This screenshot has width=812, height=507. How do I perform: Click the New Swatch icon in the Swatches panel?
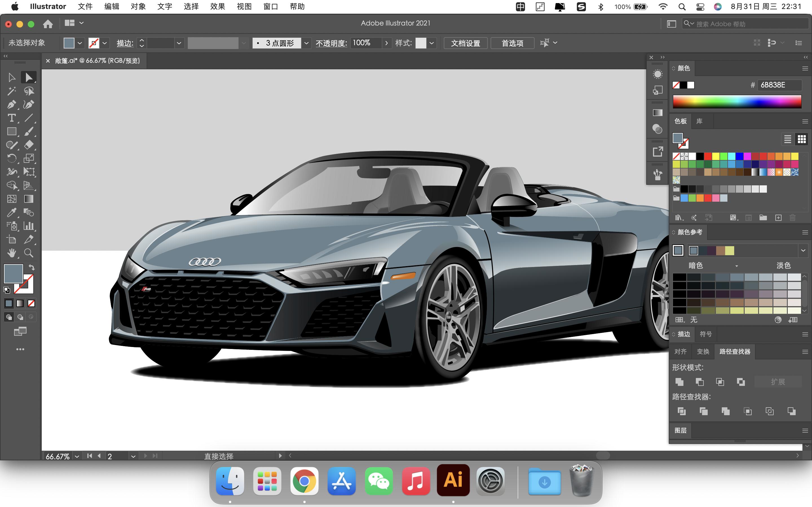pyautogui.click(x=778, y=217)
